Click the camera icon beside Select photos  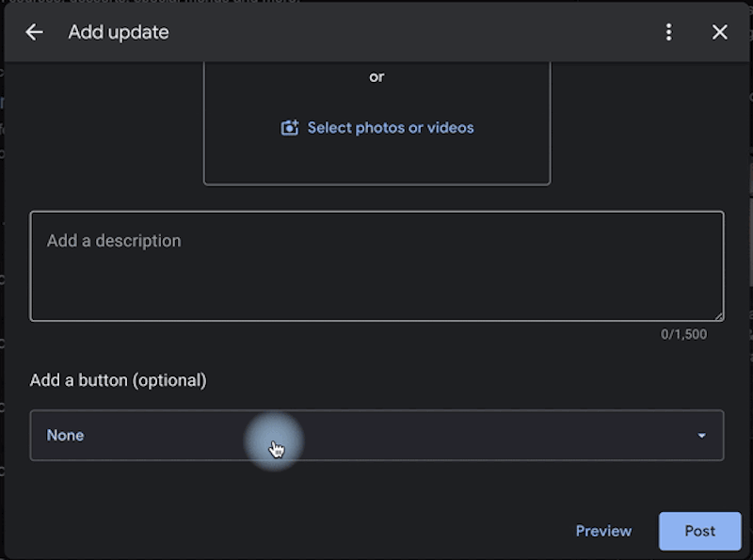click(x=290, y=128)
